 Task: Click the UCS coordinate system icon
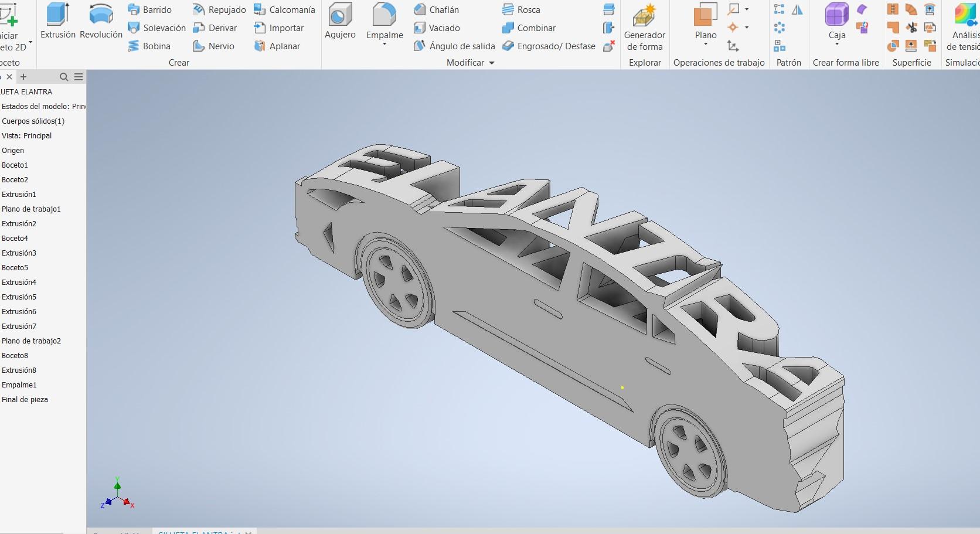733,46
